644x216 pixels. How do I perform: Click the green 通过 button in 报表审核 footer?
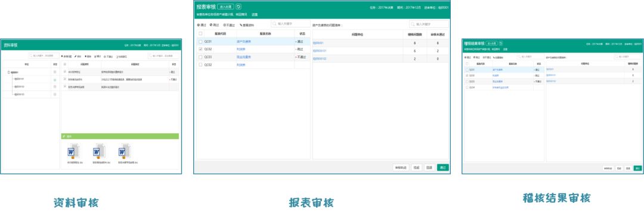pos(442,168)
